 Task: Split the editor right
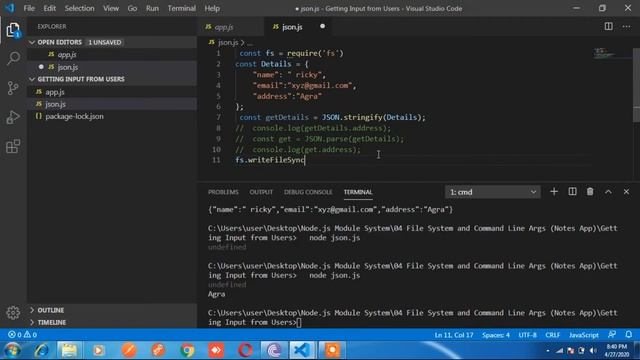[x=608, y=27]
